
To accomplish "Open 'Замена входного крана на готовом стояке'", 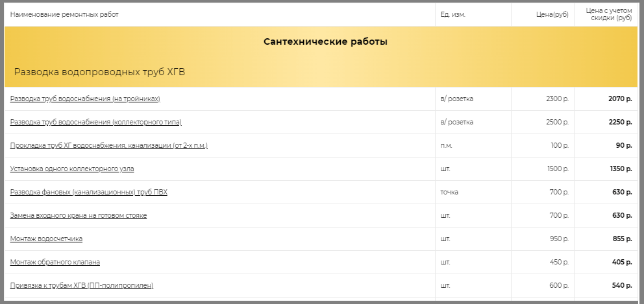I will [79, 216].
